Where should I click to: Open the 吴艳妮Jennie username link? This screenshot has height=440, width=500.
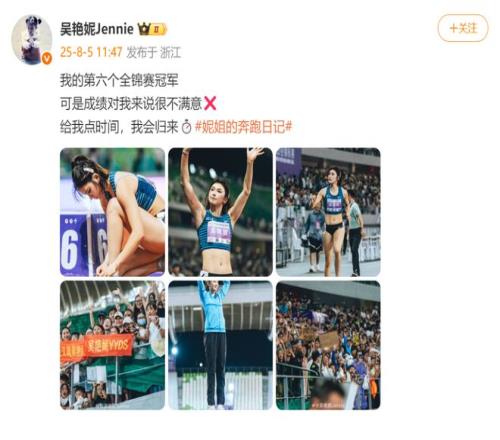click(x=97, y=29)
